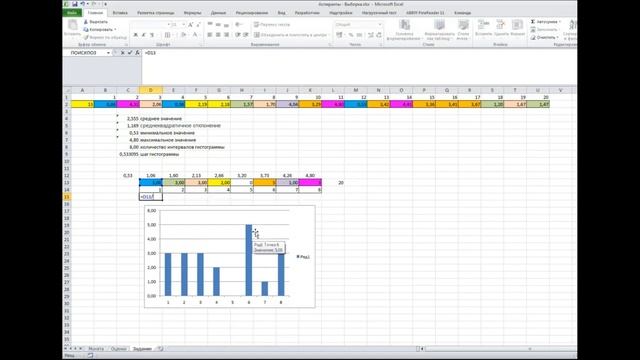
Task: Click the AutoSum (Автосумма) button
Action: (545, 22)
